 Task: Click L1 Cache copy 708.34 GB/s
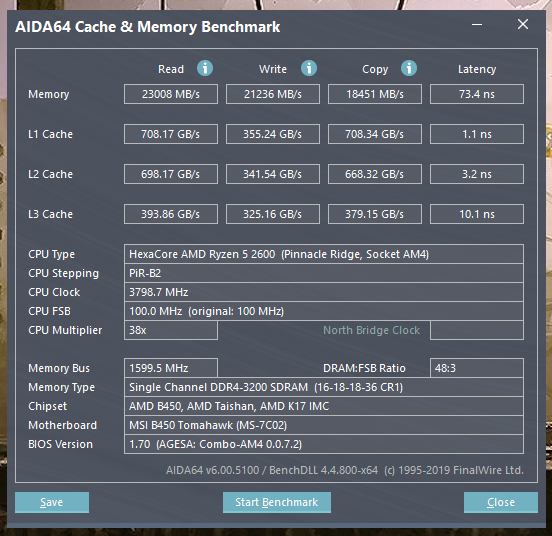375,134
